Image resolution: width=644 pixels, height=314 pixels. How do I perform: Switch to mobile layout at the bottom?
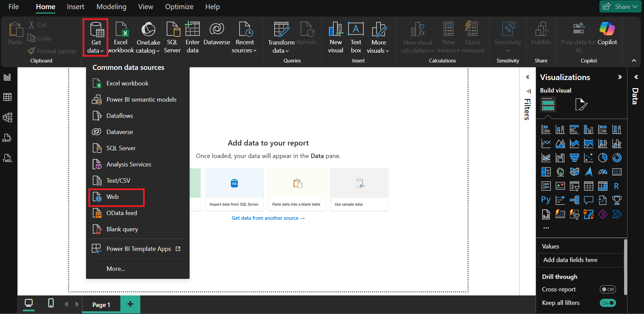[x=51, y=303]
